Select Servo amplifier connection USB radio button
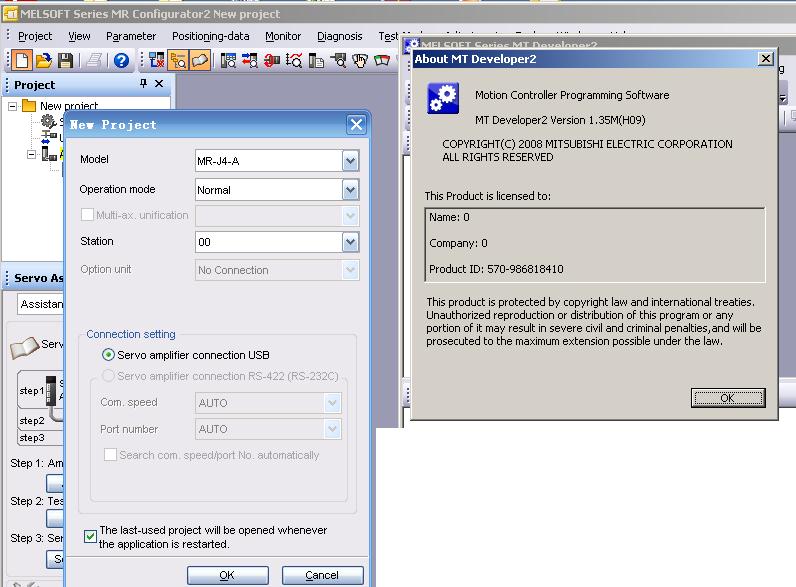Image resolution: width=796 pixels, height=587 pixels. [108, 355]
